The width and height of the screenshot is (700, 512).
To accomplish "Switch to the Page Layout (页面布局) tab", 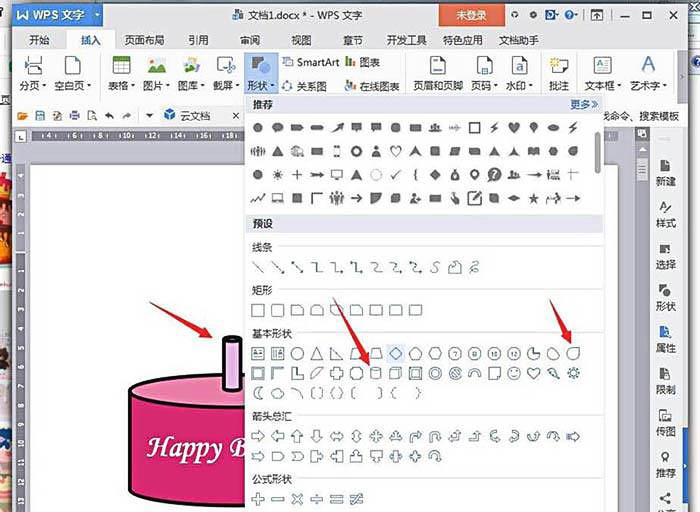I will [144, 40].
